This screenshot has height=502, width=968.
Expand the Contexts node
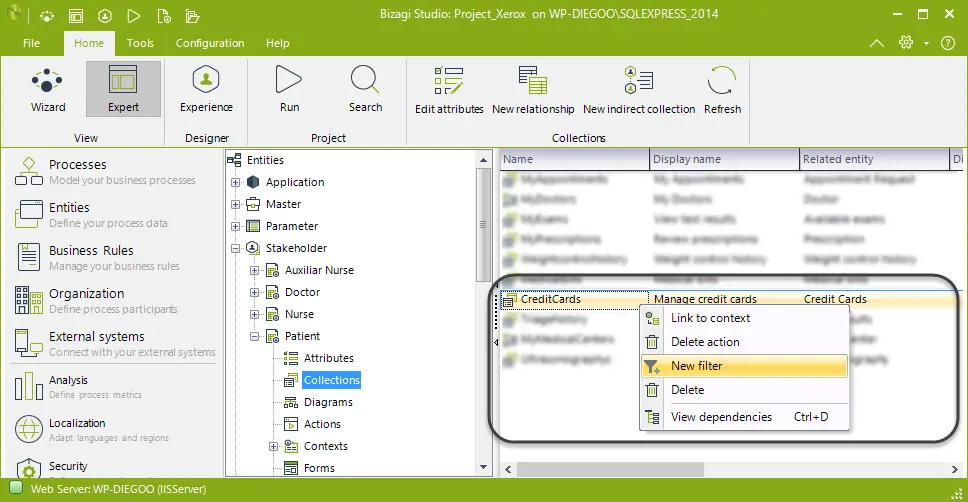tap(273, 446)
